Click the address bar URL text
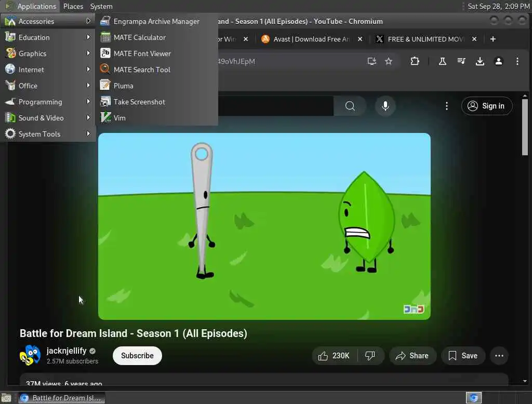Screen dimensions: 532x404 pyautogui.click(x=236, y=61)
